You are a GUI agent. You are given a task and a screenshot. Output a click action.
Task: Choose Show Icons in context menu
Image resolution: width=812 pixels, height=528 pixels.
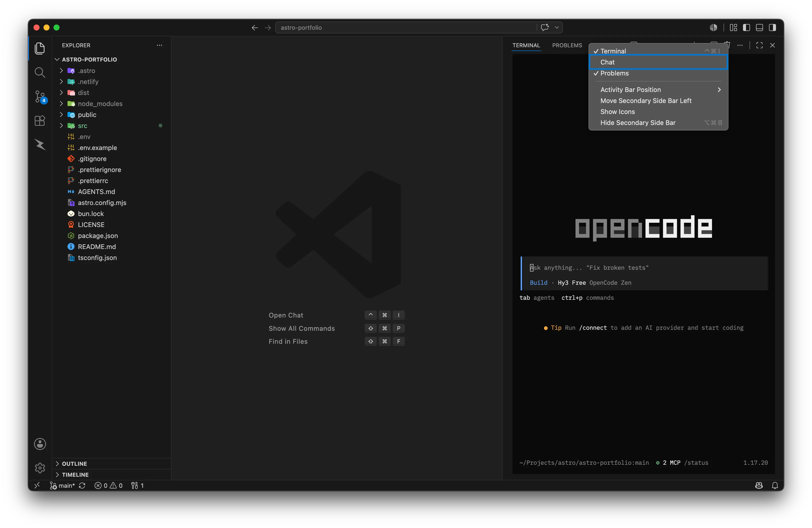click(x=658, y=111)
